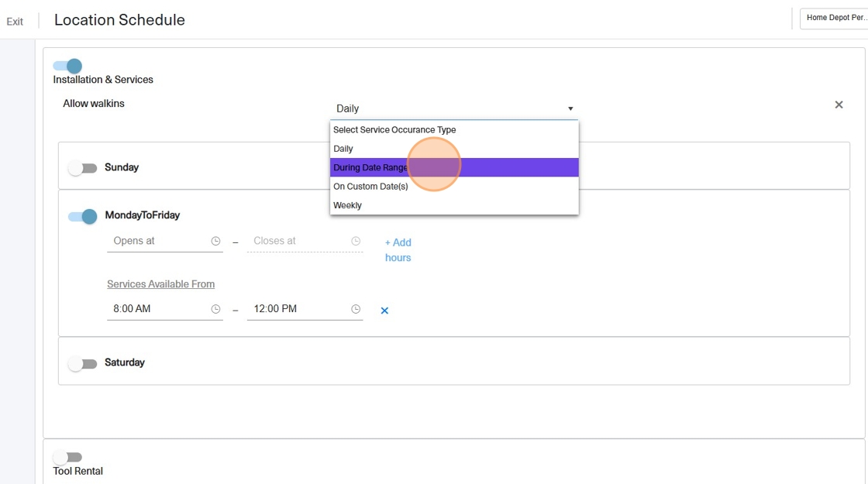Select During Date Range option
The width and height of the screenshot is (868, 484).
tap(370, 168)
